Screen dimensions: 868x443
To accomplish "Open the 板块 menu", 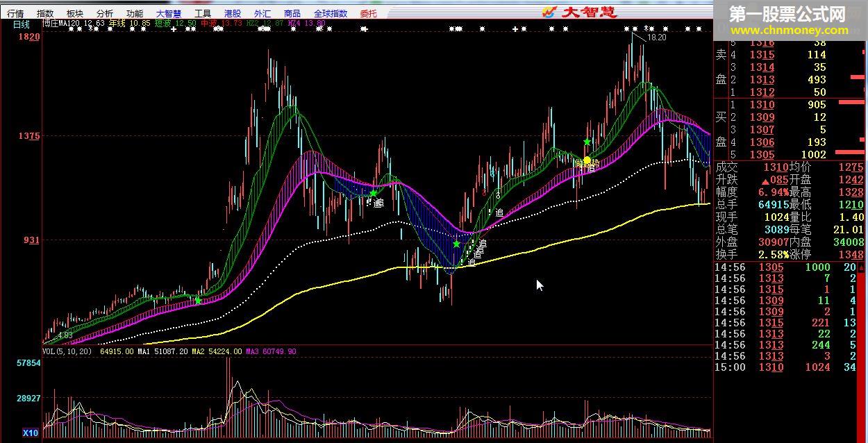I will 75,13.
